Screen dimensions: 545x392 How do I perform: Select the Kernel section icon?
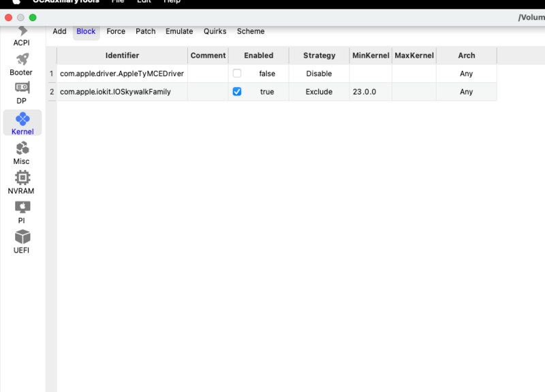(22, 119)
